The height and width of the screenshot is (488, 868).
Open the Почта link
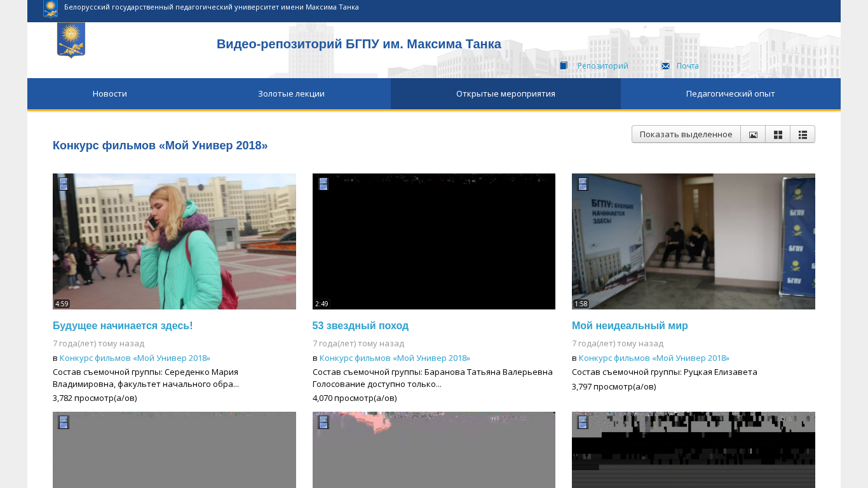point(688,66)
